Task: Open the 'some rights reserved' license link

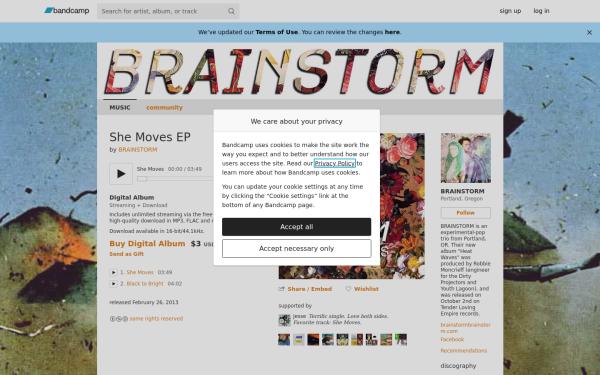Action: click(x=156, y=318)
